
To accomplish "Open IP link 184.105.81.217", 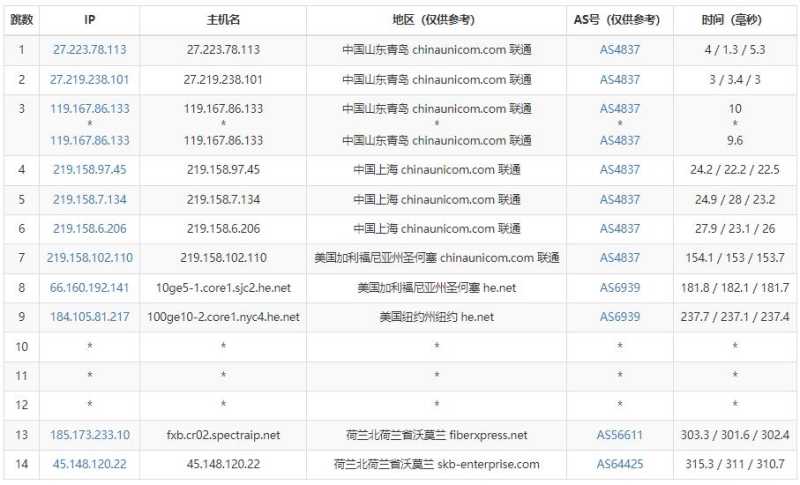I will (x=89, y=317).
